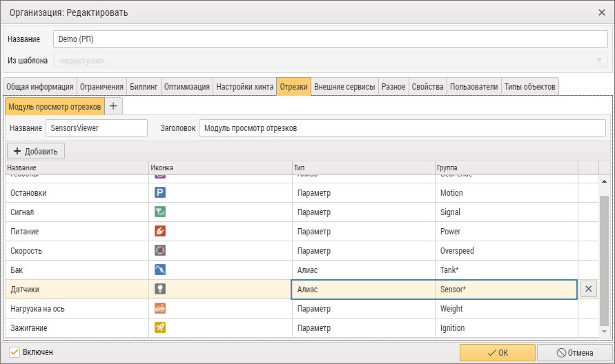Click the Заголовок input field
Image resolution: width=615 pixels, height=364 pixels.
click(402, 128)
